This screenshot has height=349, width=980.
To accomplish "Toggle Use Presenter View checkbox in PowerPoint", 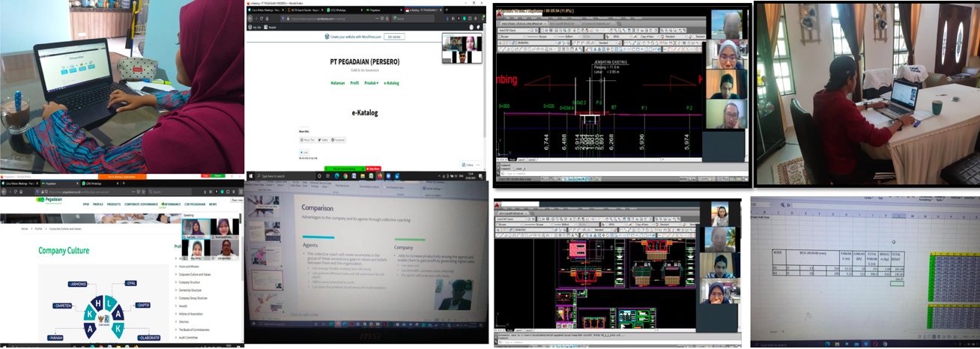I will coord(384,187).
